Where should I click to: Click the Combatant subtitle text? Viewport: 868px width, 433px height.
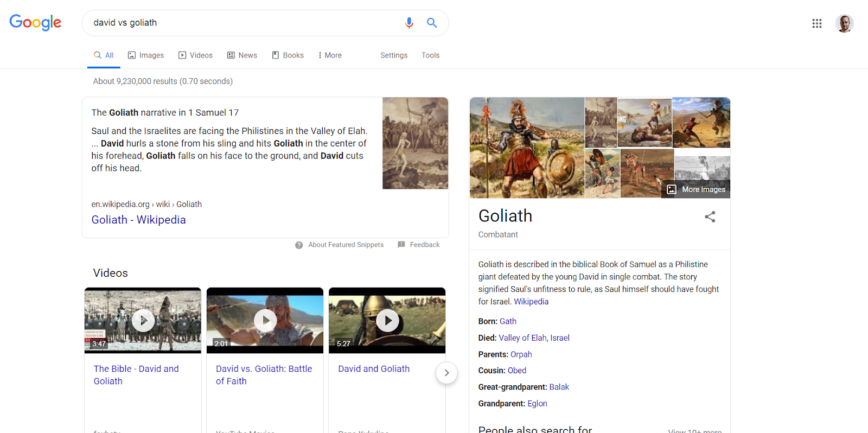click(498, 234)
